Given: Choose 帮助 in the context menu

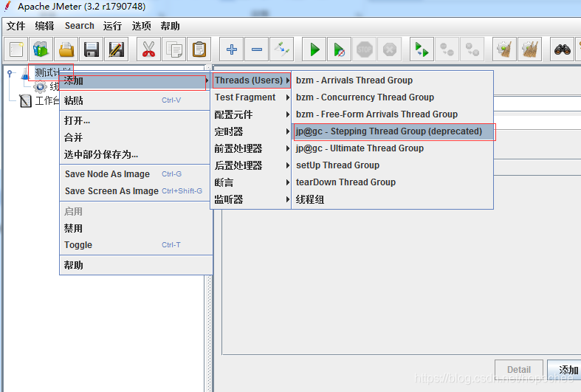Looking at the screenshot, I should [134, 265].
